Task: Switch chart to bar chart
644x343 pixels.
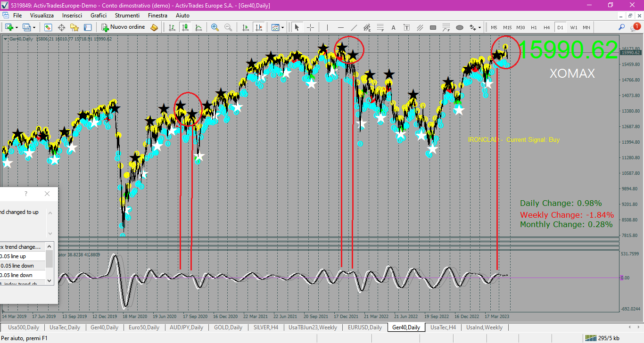Action: pyautogui.click(x=172, y=27)
